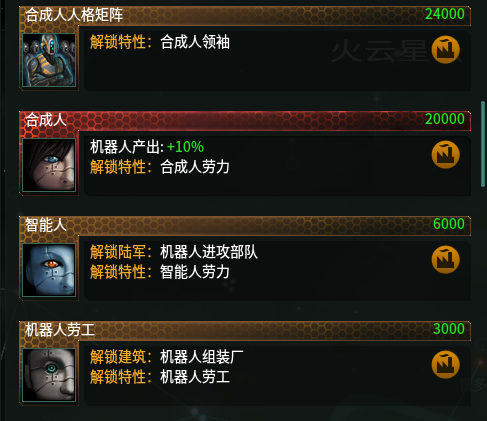Select the 机器人劳工 robot portrait
This screenshot has width=487, height=421.
click(x=49, y=375)
